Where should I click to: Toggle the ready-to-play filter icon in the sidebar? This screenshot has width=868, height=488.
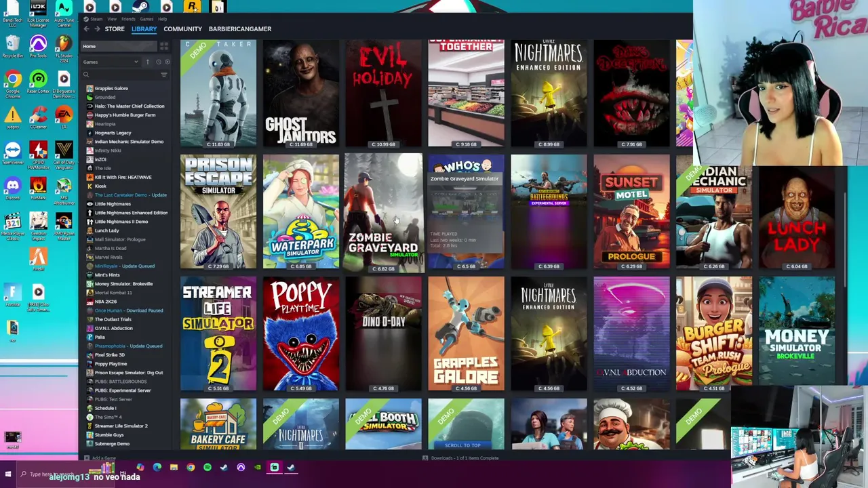coord(167,62)
